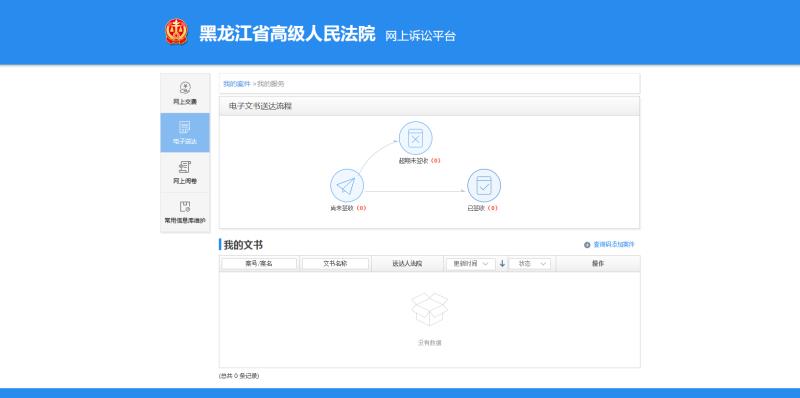Select the 电子送达 sidebar item
800x398 pixels.
(185, 133)
